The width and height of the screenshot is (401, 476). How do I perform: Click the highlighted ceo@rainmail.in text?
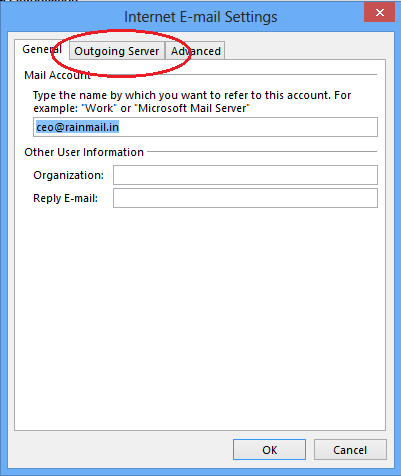coord(77,127)
